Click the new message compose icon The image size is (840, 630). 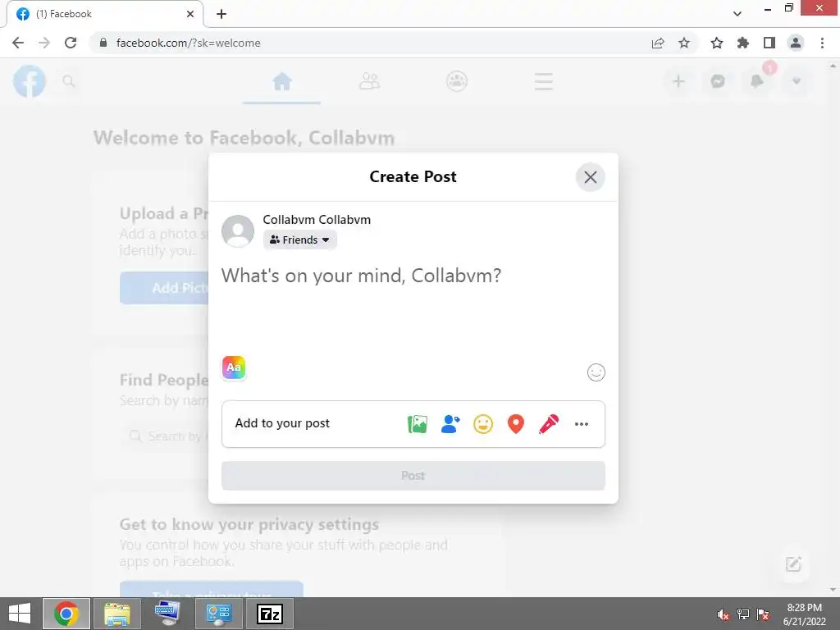pos(793,564)
